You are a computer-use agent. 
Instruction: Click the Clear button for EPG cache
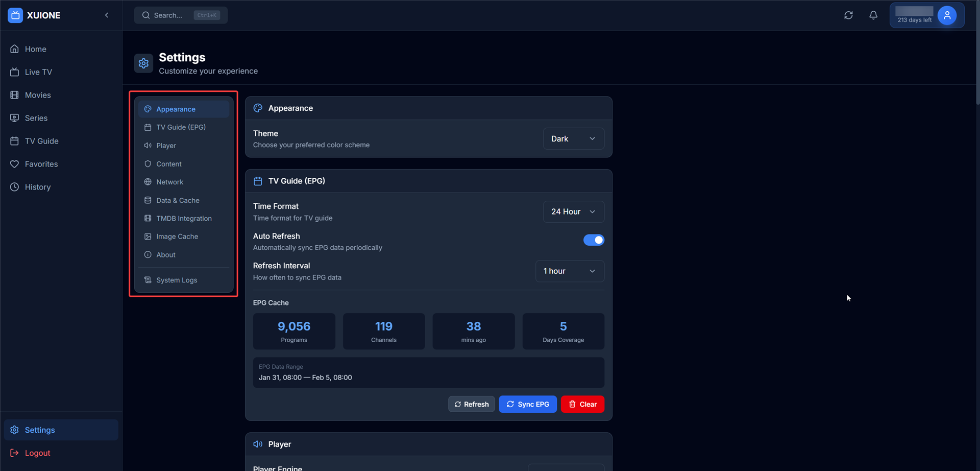click(582, 404)
